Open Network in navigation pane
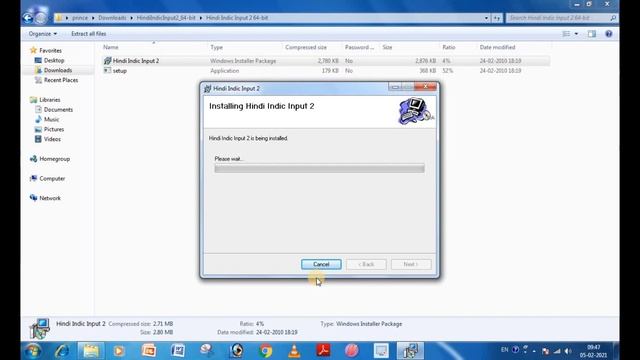Image resolution: width=640 pixels, height=360 pixels. 50,198
